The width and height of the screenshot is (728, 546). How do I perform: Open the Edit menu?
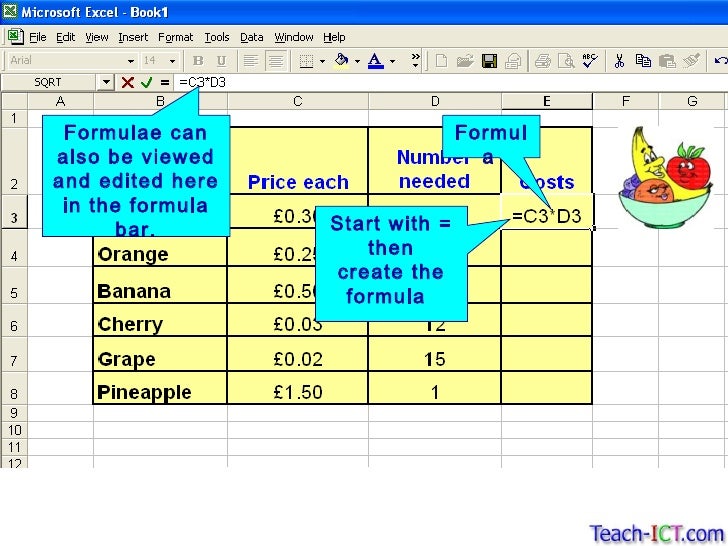click(65, 37)
